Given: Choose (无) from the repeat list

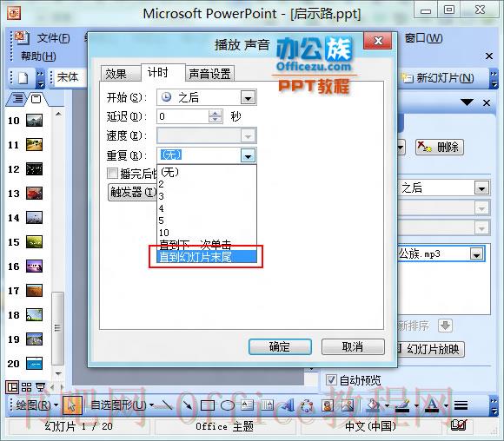Looking at the screenshot, I should tap(207, 172).
